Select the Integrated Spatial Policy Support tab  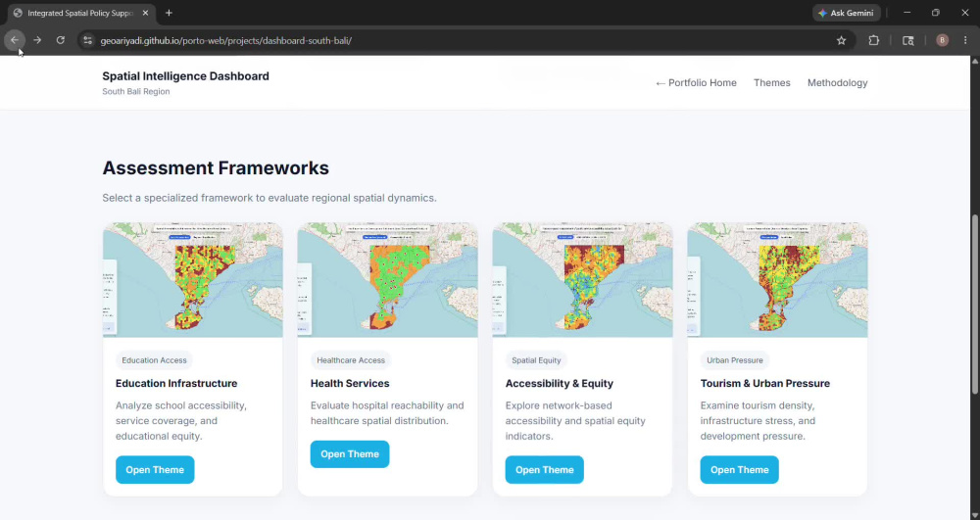click(81, 13)
